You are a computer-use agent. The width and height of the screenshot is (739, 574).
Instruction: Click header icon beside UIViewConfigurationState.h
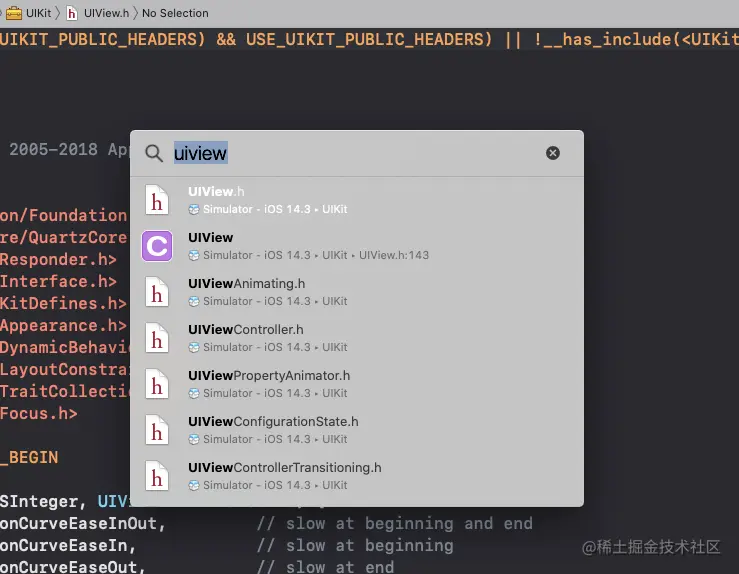click(156, 430)
